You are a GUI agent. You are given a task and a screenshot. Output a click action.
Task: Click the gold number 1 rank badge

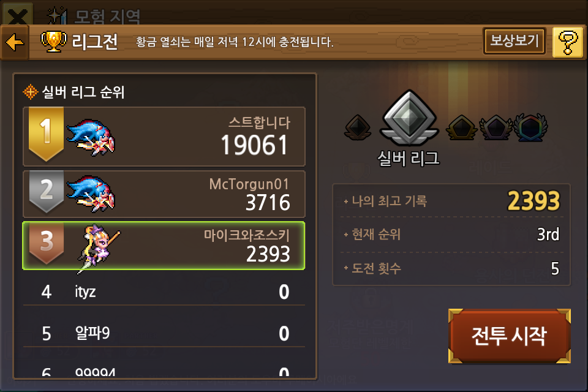(x=46, y=134)
